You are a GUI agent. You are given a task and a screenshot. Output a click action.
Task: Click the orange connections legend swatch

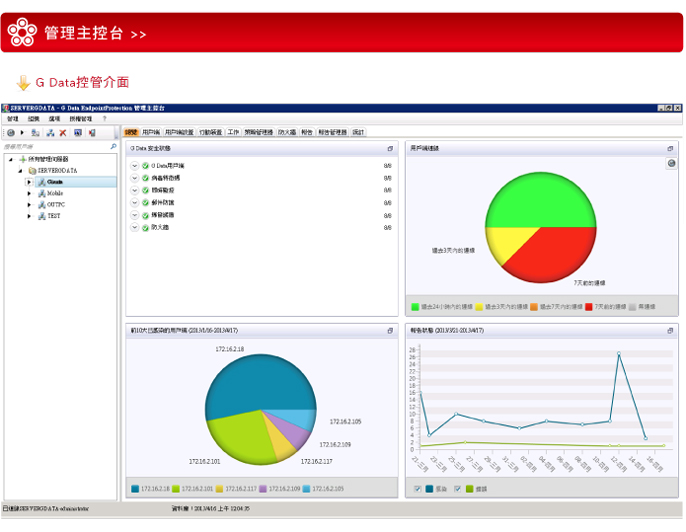(534, 307)
